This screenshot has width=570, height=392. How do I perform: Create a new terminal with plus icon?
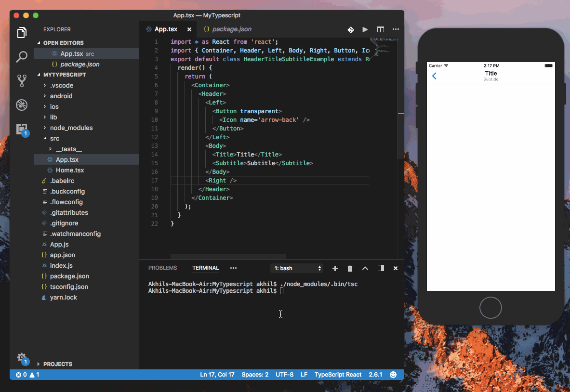pyautogui.click(x=335, y=268)
